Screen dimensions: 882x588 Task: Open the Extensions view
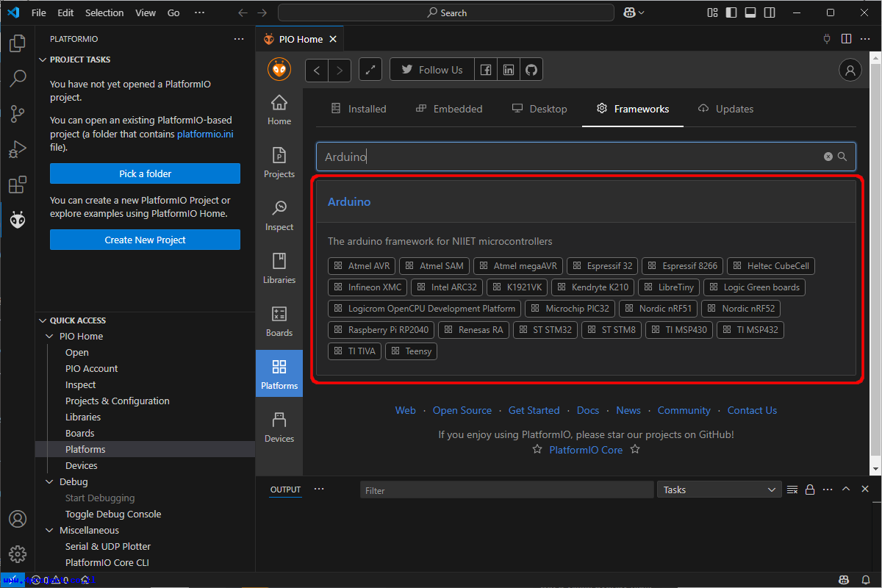coord(18,184)
